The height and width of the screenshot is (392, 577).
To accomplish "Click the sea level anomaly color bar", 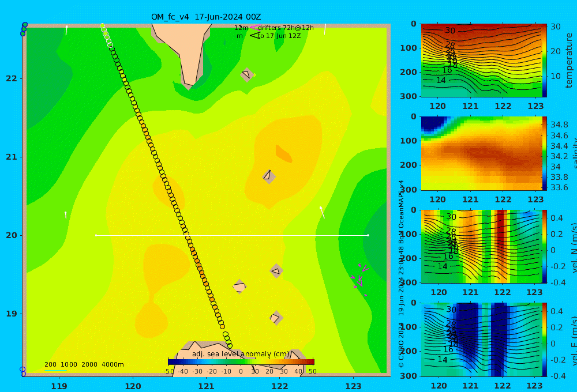I will [x=241, y=362].
